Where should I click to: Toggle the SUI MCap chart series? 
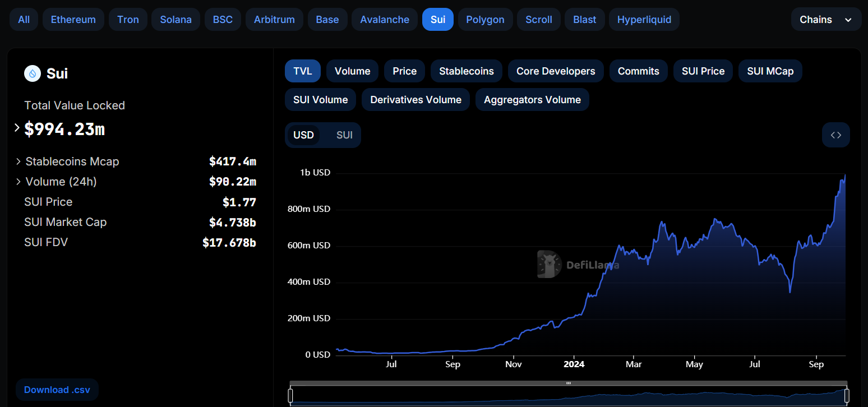pos(770,71)
